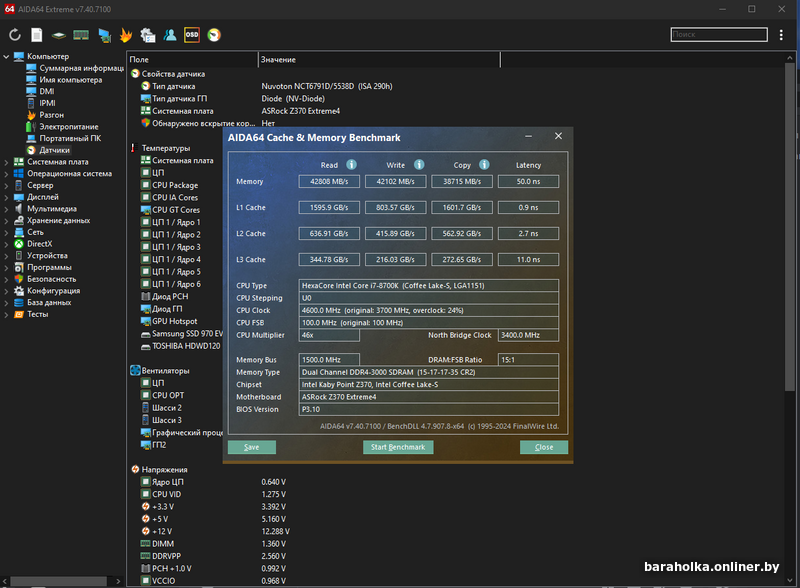The width and height of the screenshot is (800, 588).
Task: Click the Close button in benchmark dialog
Action: (x=544, y=447)
